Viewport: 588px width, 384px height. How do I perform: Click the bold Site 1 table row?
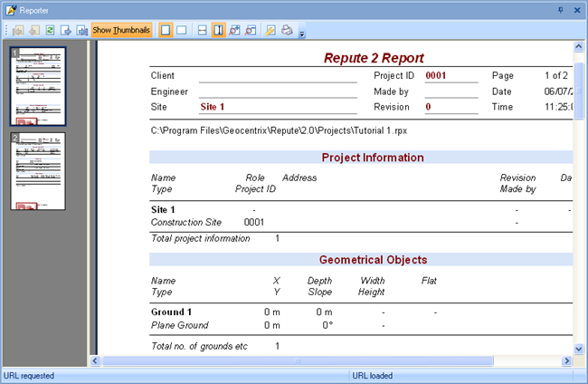coord(163,209)
